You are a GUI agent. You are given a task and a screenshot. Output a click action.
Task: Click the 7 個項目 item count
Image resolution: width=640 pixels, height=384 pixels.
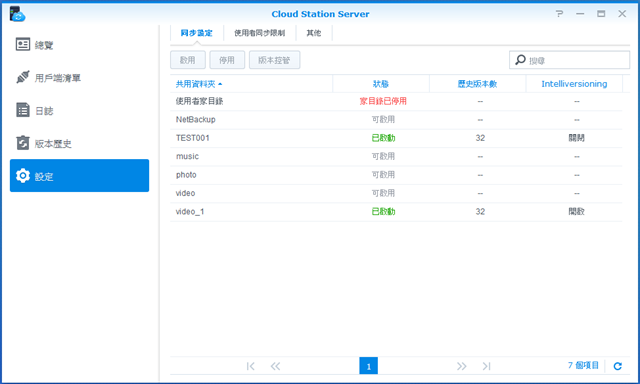coord(583,365)
